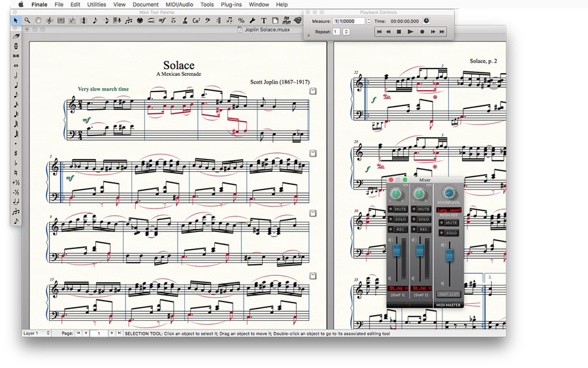Choose the whole note duration in side palette
This screenshot has height=368, width=588.
coord(16,65)
